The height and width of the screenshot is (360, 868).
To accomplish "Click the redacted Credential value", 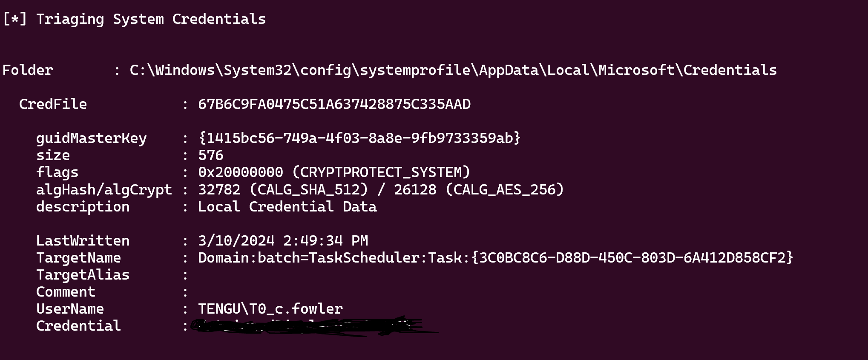I will pos(307,327).
